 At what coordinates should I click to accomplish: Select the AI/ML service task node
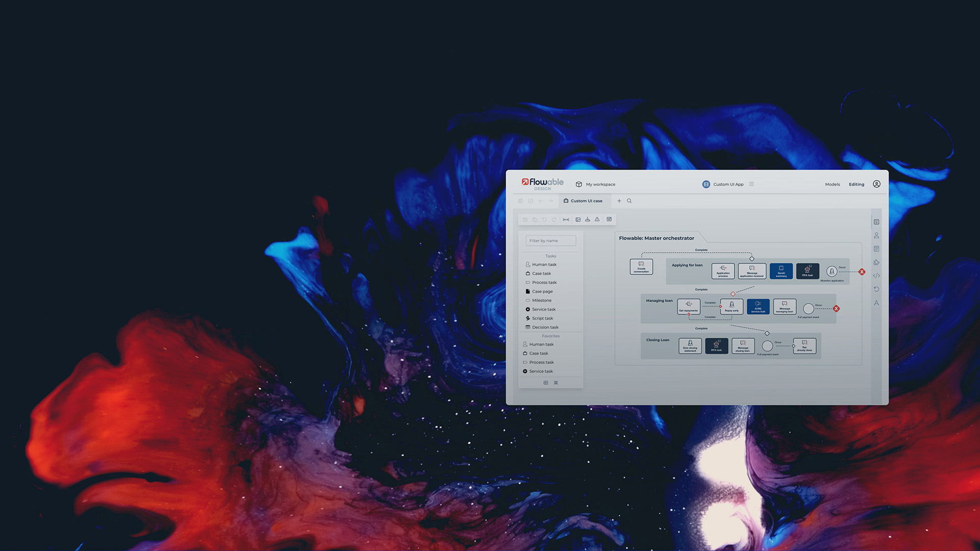click(x=758, y=307)
